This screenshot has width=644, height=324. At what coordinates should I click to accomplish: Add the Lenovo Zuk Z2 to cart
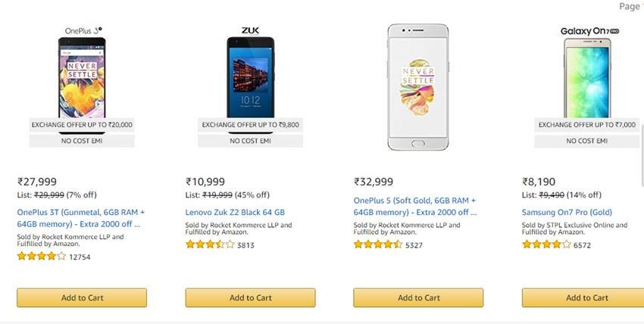pos(250,298)
